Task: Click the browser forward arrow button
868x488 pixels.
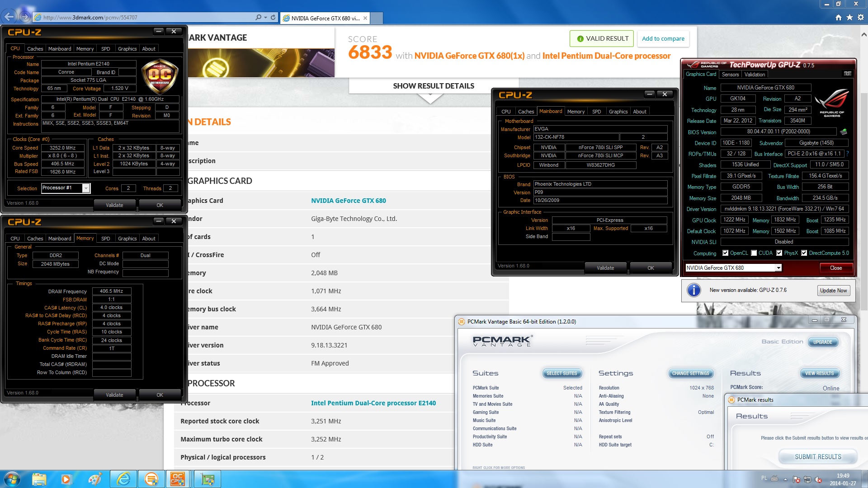Action: [x=25, y=17]
